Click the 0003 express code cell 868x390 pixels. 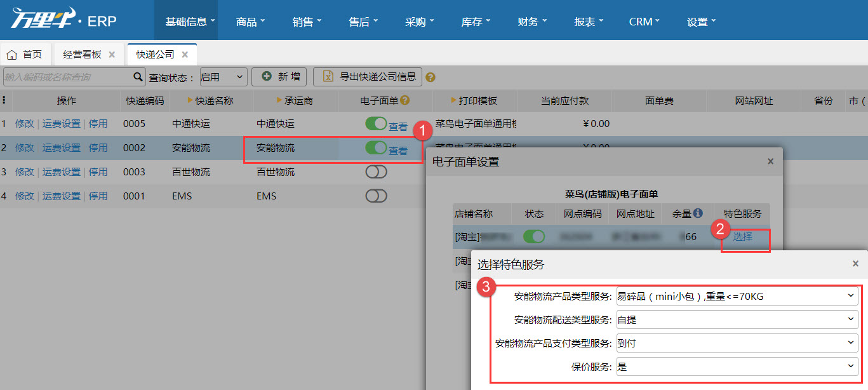134,172
